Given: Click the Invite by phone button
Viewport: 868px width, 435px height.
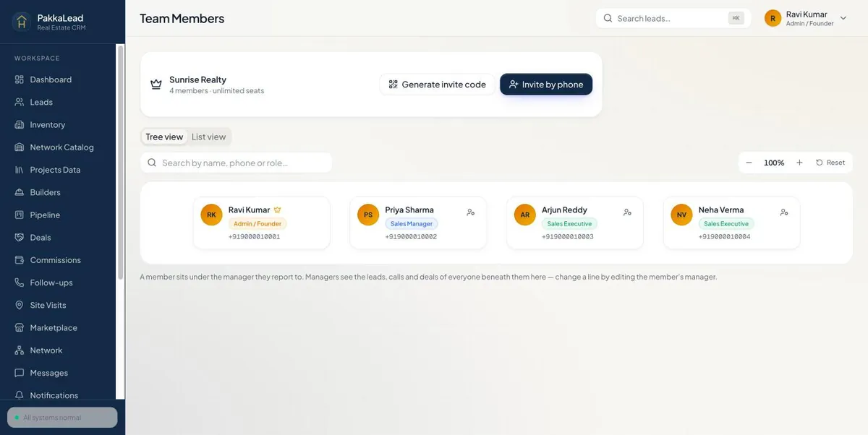Looking at the screenshot, I should coord(546,85).
